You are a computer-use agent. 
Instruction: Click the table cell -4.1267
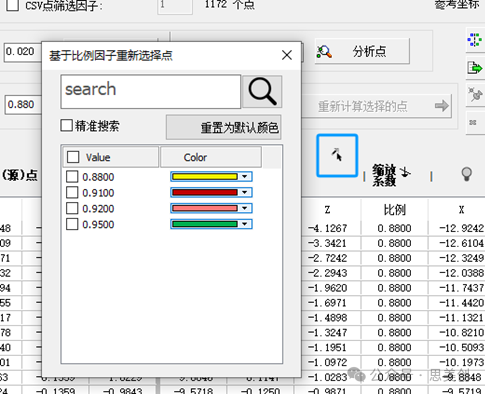click(327, 228)
